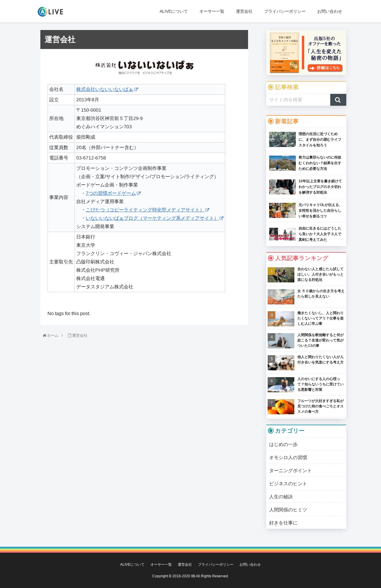Select category オモシロ人の習慣
The width and height of the screenshot is (381, 588).
(306, 458)
